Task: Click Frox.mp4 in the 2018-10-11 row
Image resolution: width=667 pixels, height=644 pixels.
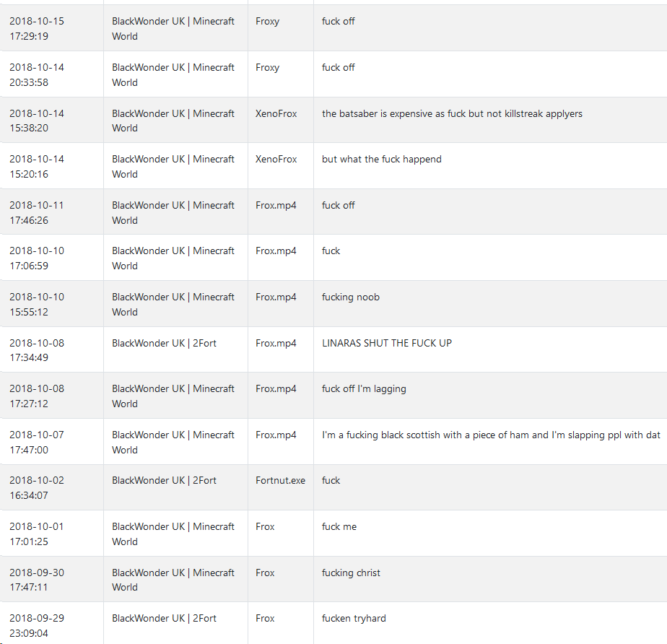Action: [276, 205]
